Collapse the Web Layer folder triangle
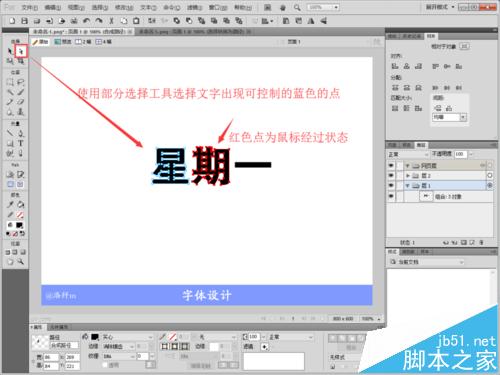Viewport: 500px width, 375px height. click(407, 166)
